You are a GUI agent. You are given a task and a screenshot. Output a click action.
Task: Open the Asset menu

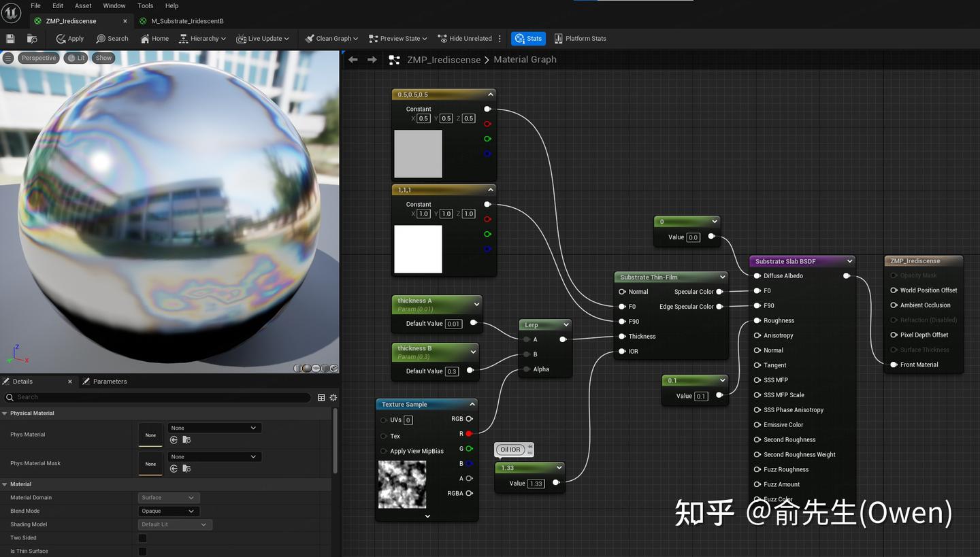(x=83, y=5)
